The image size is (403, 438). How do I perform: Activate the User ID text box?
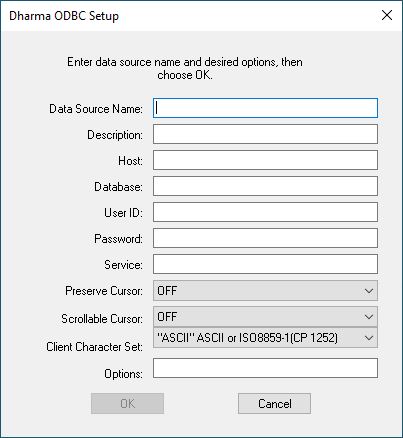click(x=265, y=212)
